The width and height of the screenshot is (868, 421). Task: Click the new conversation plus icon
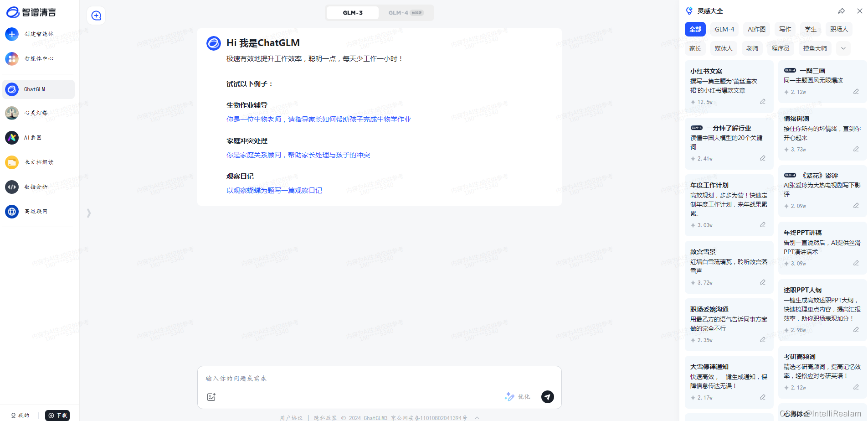point(96,16)
